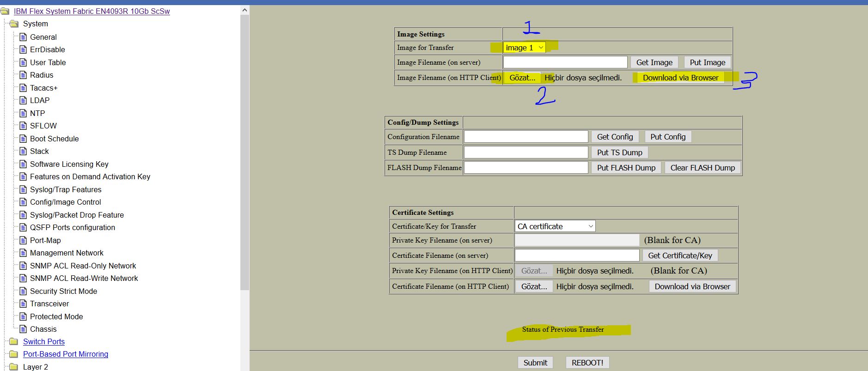Select Syslog/Packet Drop Feature item
Viewport: 868px width, 371px height.
[x=77, y=215]
